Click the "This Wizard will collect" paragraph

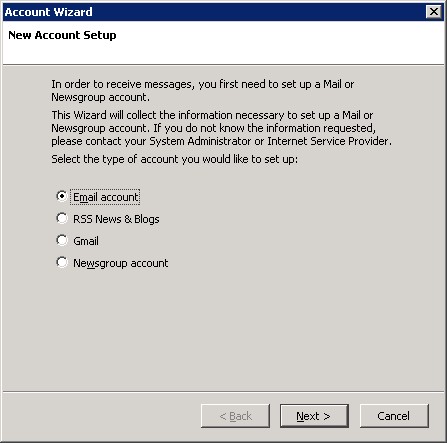click(x=222, y=128)
